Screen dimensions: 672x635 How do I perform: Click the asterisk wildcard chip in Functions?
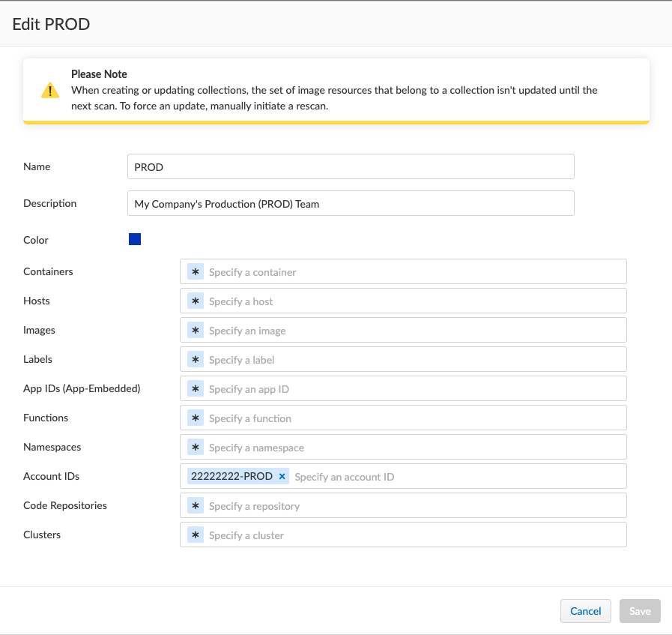point(196,418)
